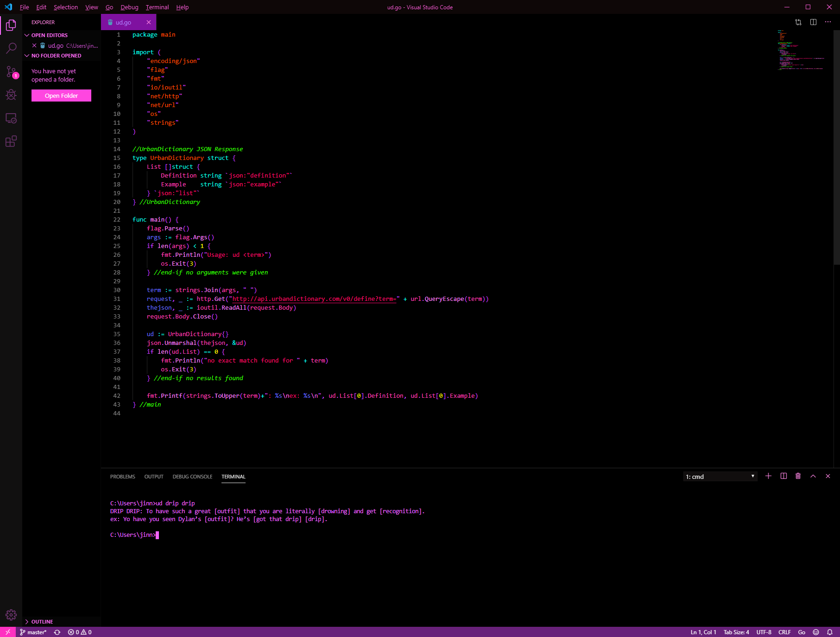Viewport: 840px width, 637px height.
Task: Open the Selection menu
Action: [66, 7]
